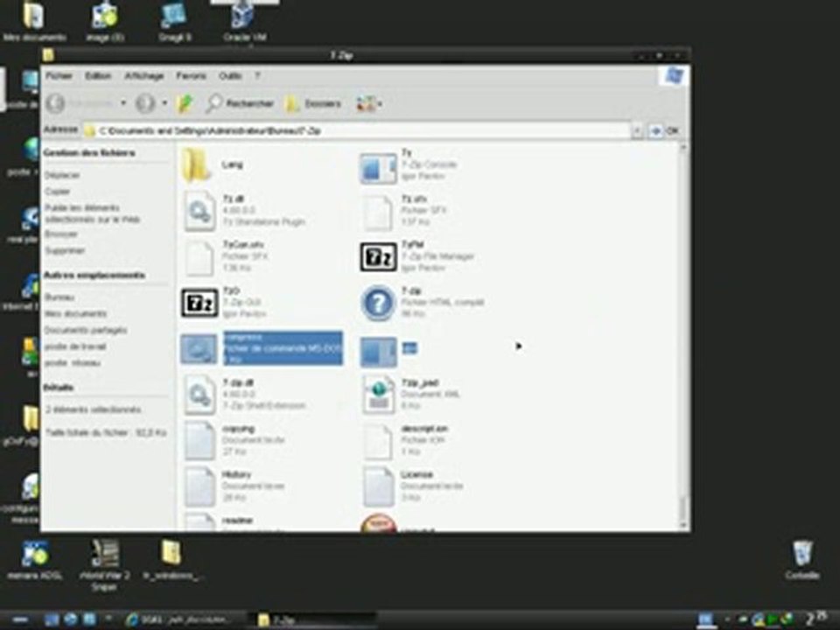Screen dimensions: 840x630
Task: Open the Mes documents desktop icon
Action: click(34, 21)
